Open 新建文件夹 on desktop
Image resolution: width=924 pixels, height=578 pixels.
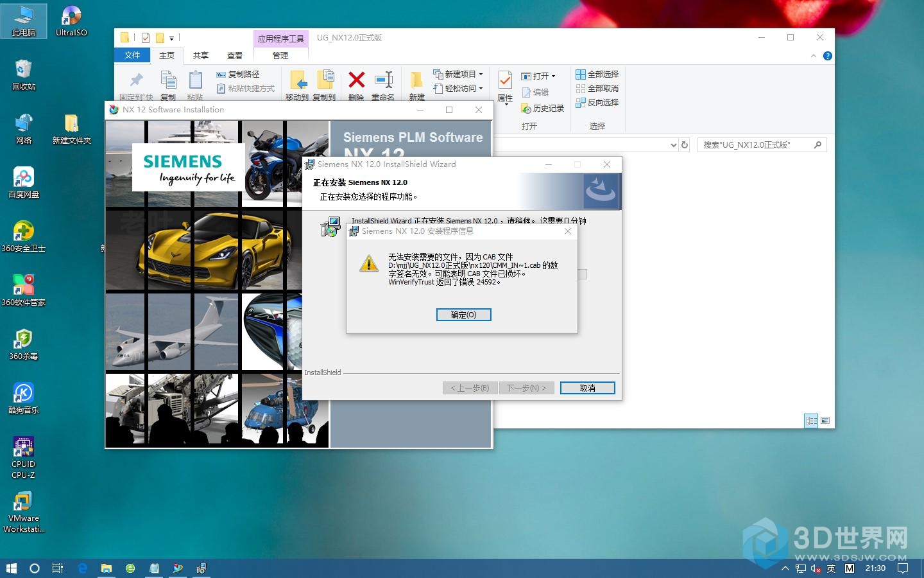[x=71, y=129]
